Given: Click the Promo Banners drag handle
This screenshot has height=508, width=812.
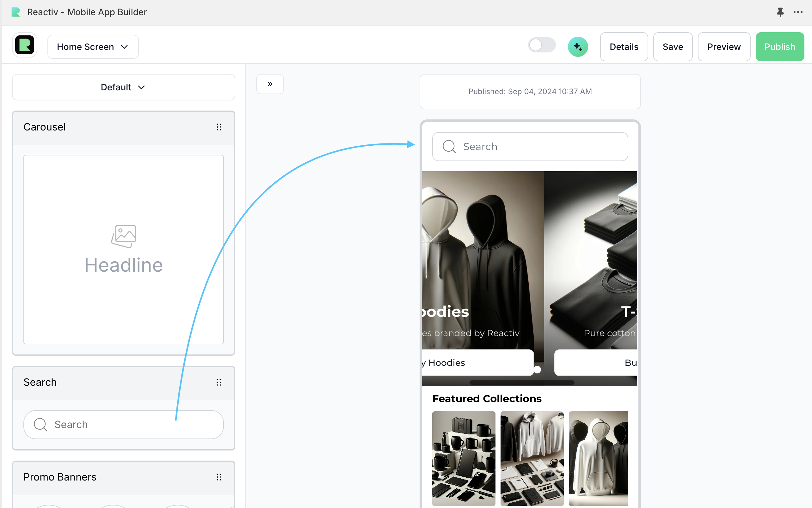Looking at the screenshot, I should tap(218, 477).
